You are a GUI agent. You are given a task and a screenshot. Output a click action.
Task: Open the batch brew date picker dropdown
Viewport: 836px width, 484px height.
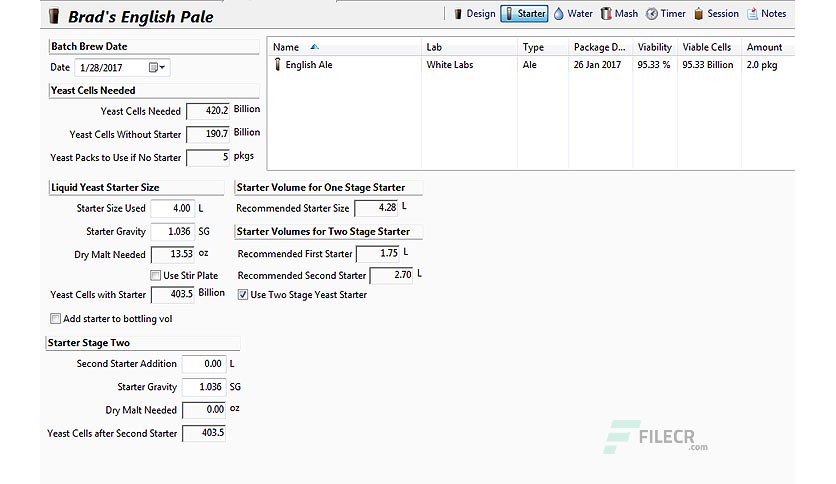pos(157,67)
